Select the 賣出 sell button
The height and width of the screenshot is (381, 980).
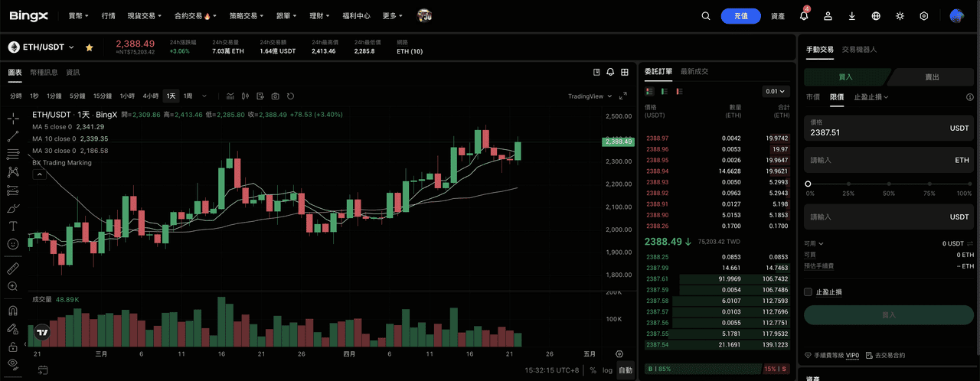tap(933, 77)
